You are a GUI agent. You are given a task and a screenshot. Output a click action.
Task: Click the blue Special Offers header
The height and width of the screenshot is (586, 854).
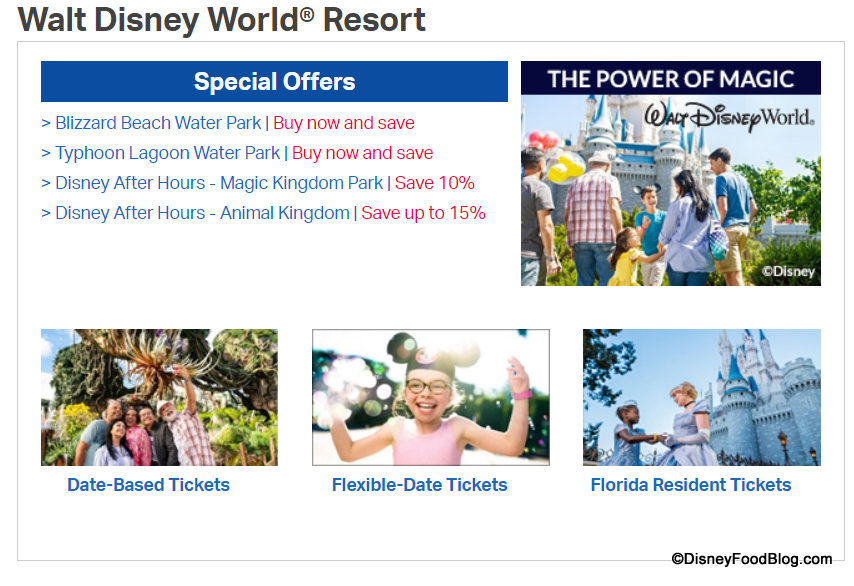(x=274, y=82)
